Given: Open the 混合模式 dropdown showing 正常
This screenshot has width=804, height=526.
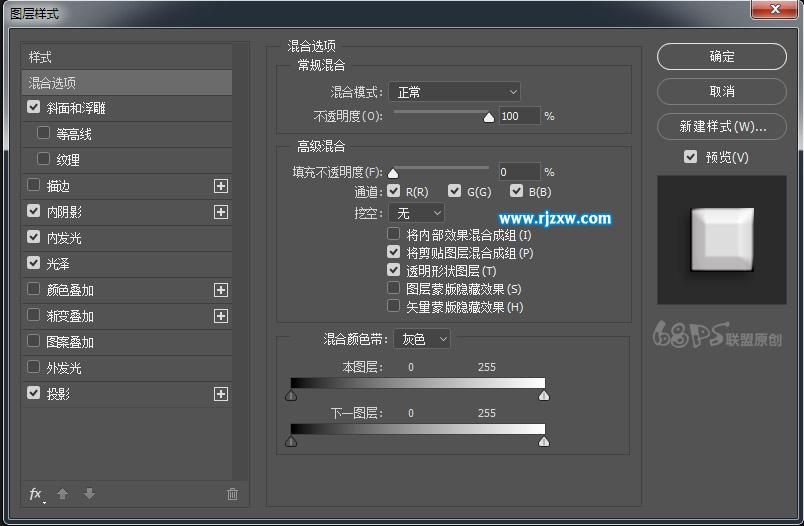Looking at the screenshot, I should 455,92.
